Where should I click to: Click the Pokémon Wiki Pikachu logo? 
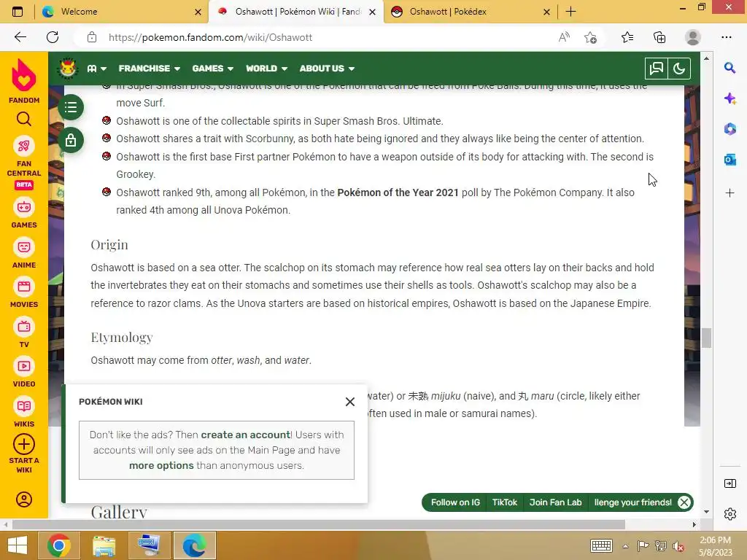coord(68,68)
